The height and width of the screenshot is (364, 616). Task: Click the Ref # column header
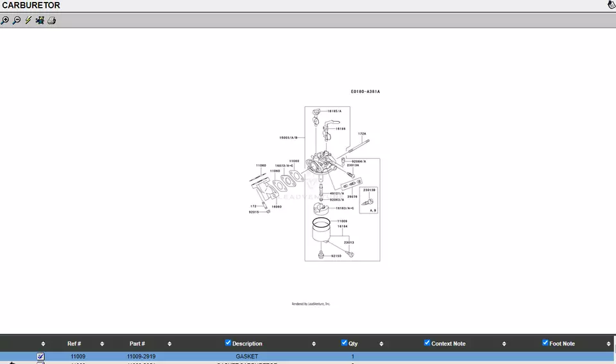click(74, 344)
